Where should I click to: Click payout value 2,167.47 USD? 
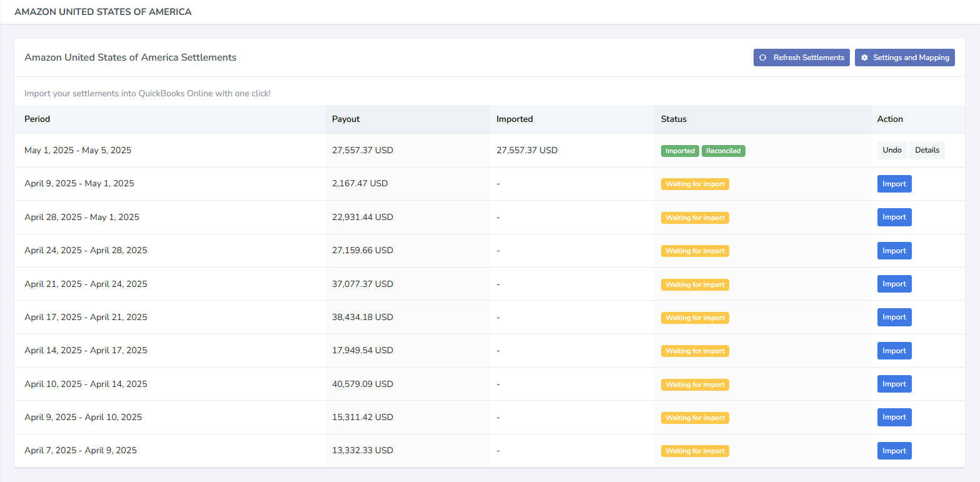360,184
